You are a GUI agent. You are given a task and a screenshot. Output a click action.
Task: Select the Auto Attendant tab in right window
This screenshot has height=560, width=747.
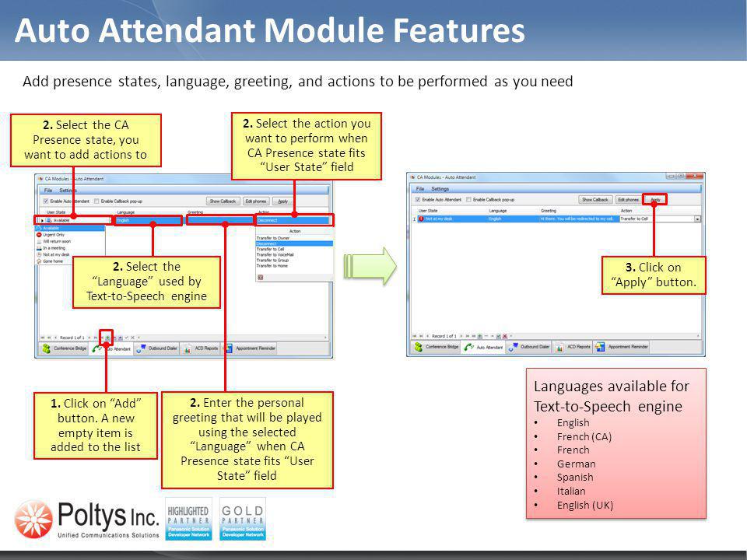483,347
